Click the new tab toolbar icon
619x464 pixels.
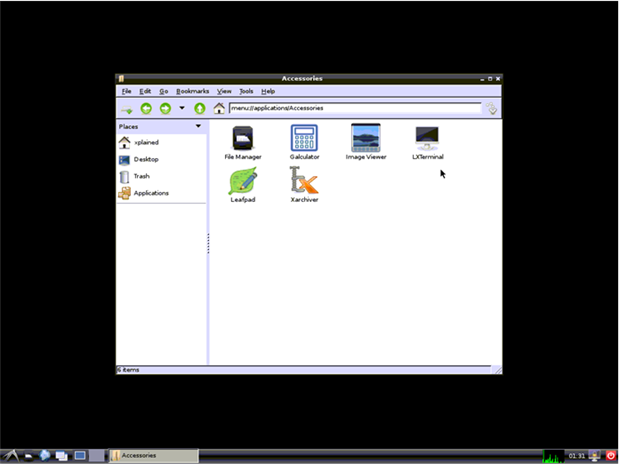(127, 109)
